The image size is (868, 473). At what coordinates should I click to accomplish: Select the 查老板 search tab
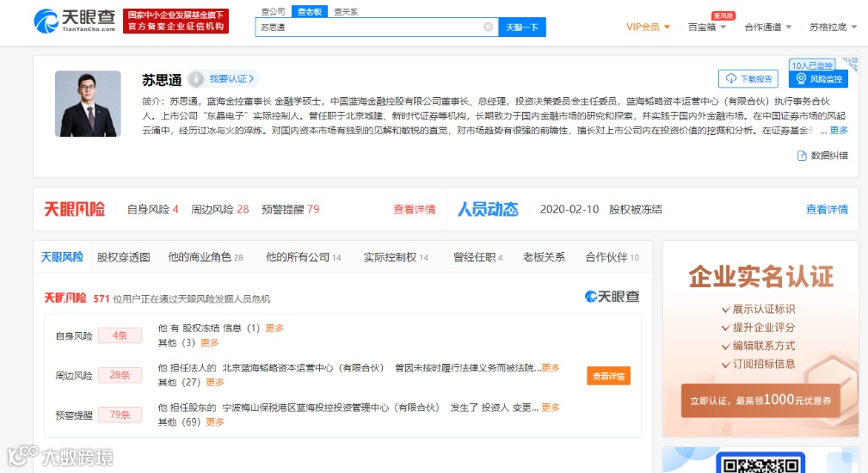click(x=310, y=11)
